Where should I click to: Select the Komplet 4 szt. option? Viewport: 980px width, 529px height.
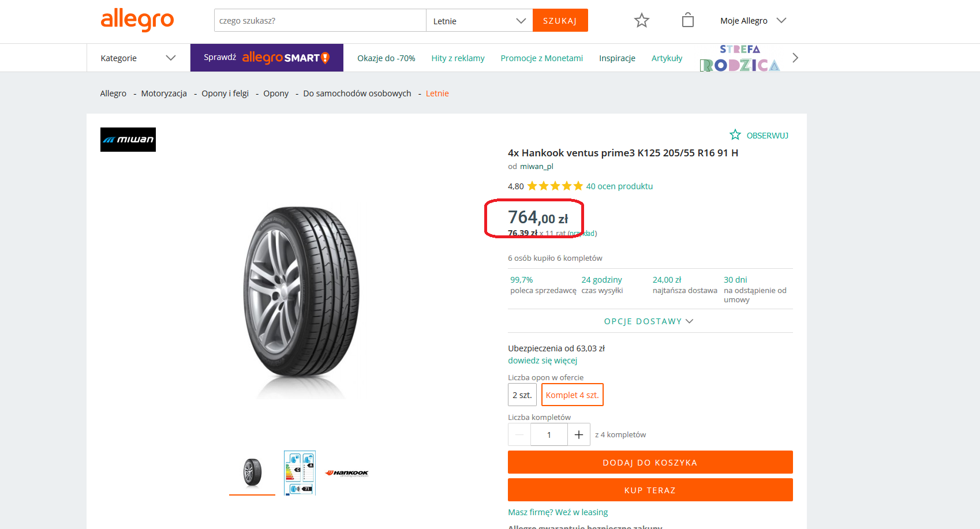(572, 395)
